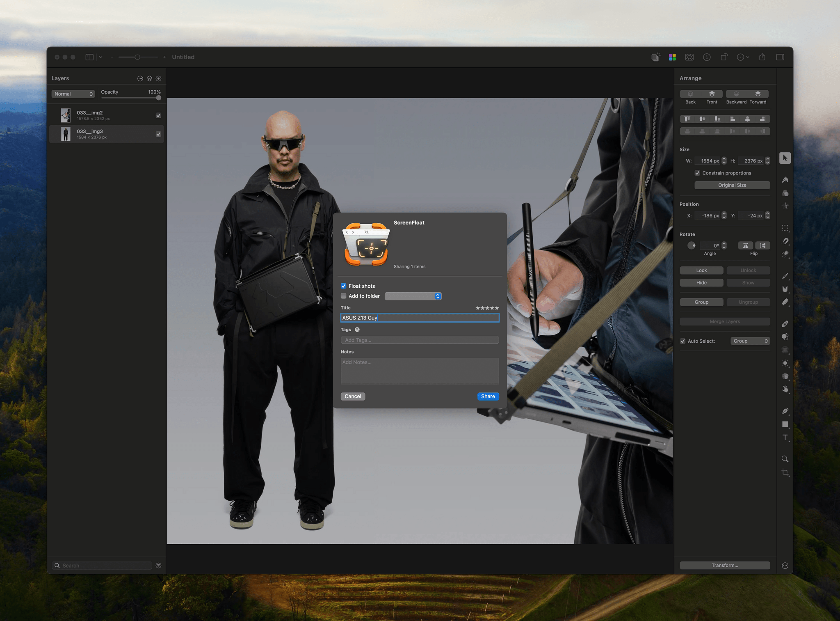Toggle the right sidebar panel icon
Viewport: 840px width, 621px height.
coord(780,57)
